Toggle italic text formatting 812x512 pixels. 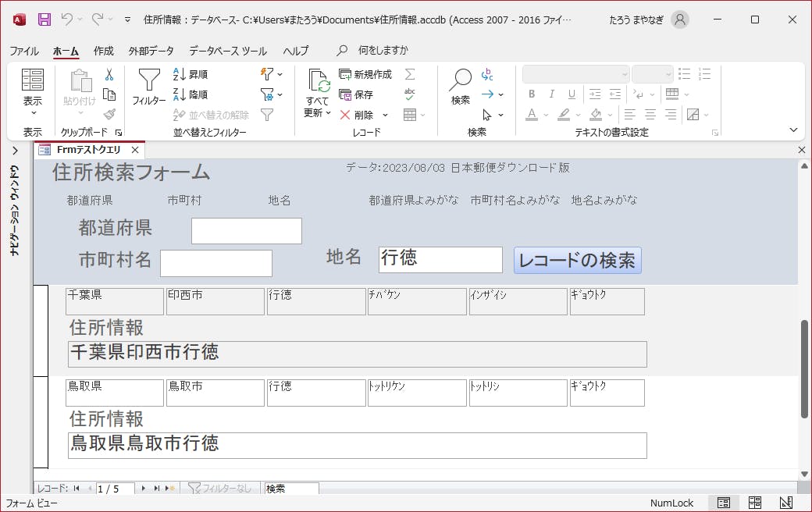point(551,93)
